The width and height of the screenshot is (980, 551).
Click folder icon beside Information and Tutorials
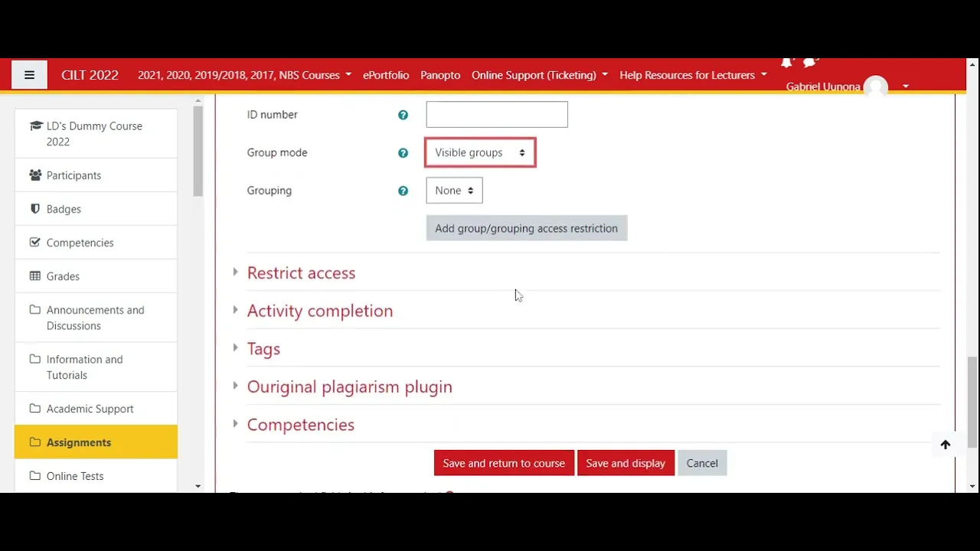pos(35,359)
